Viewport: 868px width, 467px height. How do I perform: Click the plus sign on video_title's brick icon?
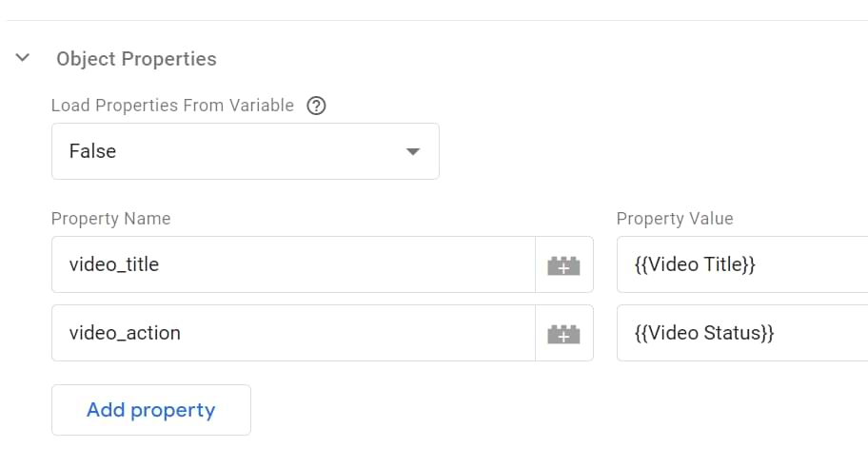tap(563, 269)
